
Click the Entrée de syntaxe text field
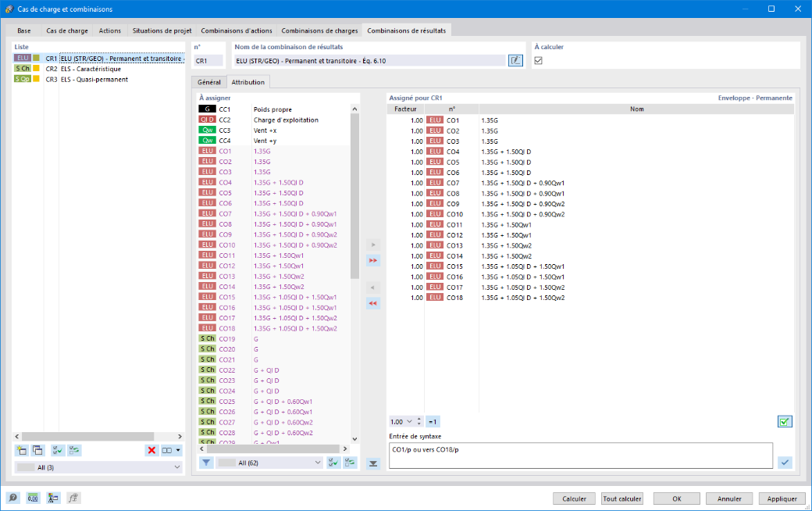tap(581, 456)
